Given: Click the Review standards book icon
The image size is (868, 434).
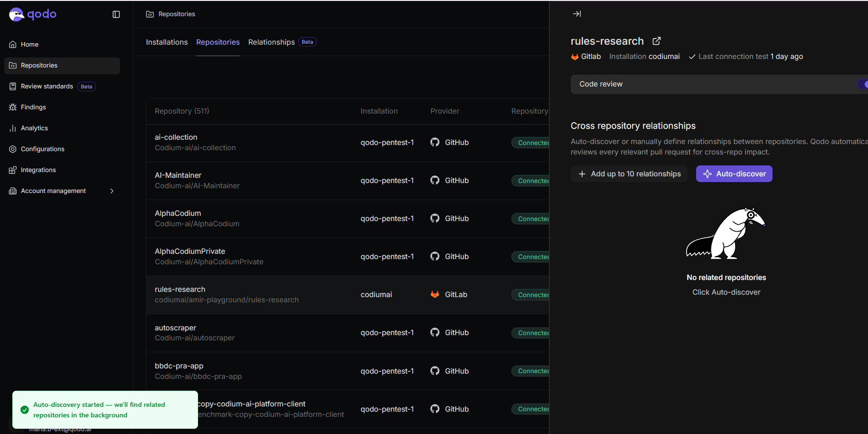Looking at the screenshot, I should 13,86.
